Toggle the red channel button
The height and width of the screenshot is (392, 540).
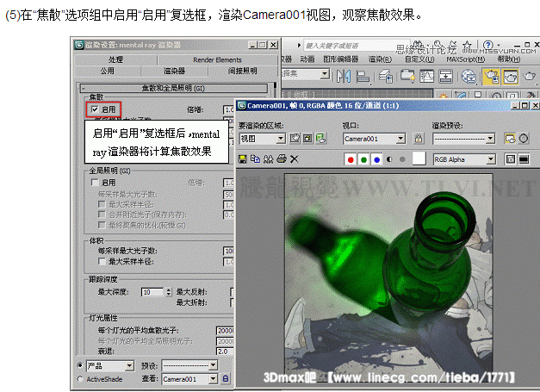coord(351,159)
